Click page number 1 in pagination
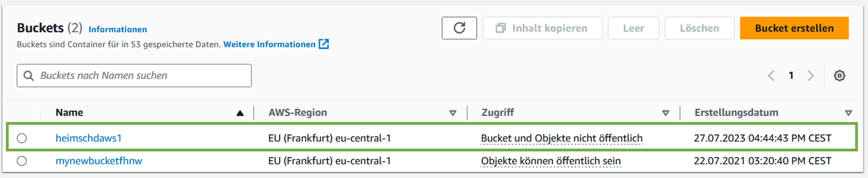The height and width of the screenshot is (178, 868). click(791, 75)
